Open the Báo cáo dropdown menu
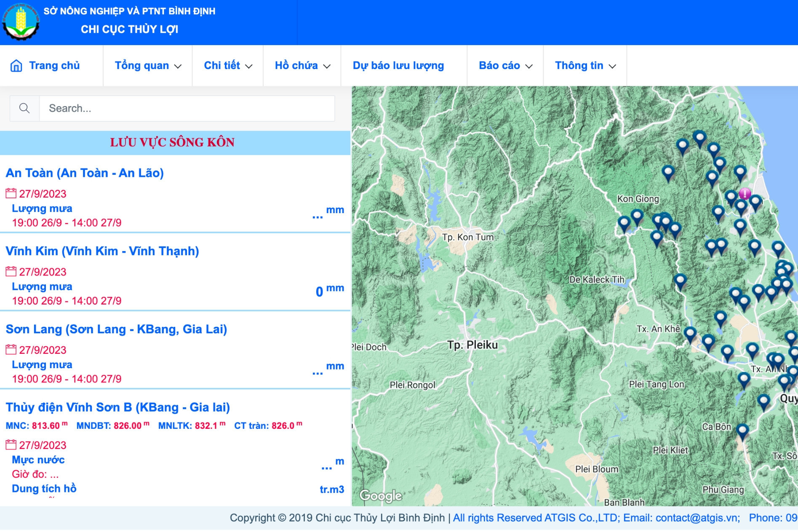 coord(505,66)
